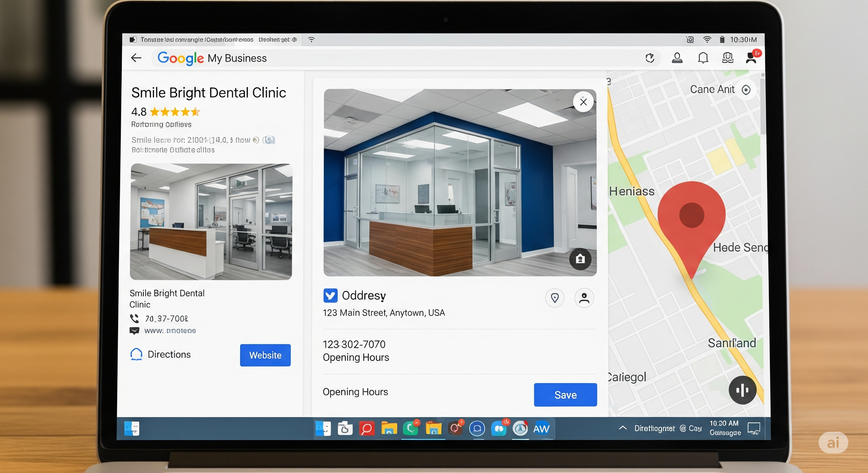Click the map's vertical scrollbar
This screenshot has width=868, height=473.
pyautogui.click(x=763, y=106)
